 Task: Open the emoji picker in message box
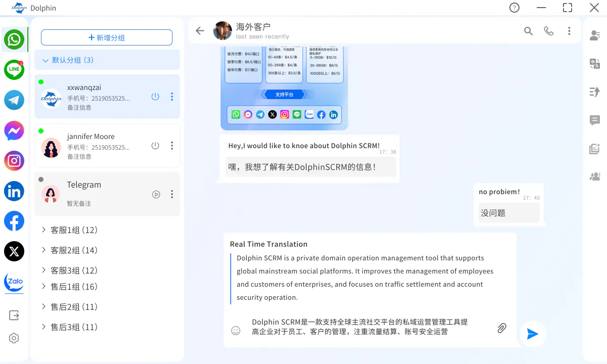(x=236, y=331)
